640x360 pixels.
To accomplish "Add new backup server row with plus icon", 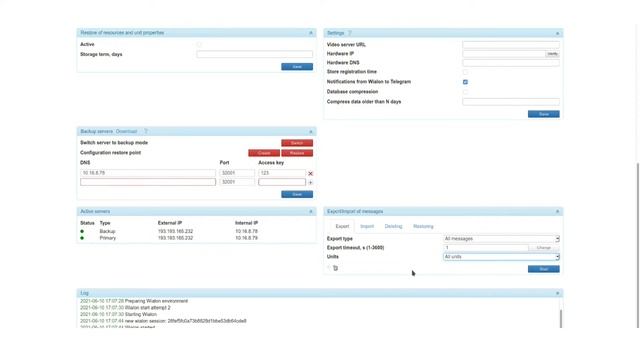I will pos(310,182).
